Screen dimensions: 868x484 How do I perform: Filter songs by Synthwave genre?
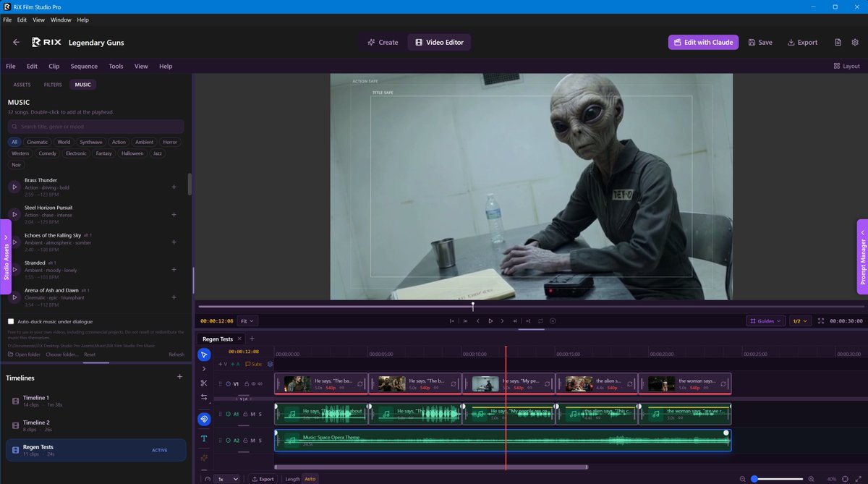click(91, 142)
